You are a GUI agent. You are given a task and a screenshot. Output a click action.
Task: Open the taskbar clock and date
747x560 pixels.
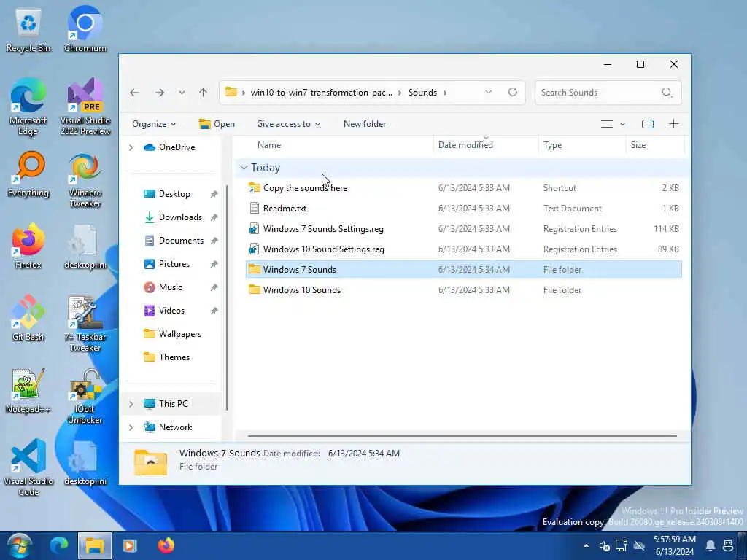tap(675, 545)
